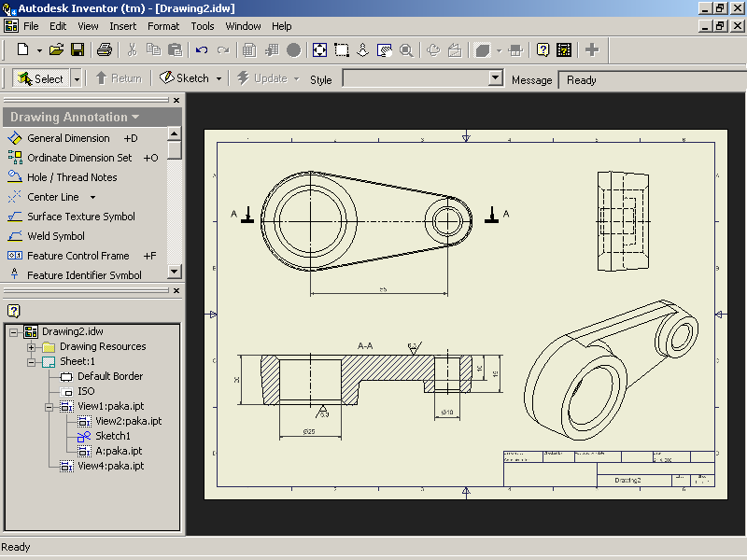This screenshot has height=560, width=747.
Task: Collapse the View1:paka.ipt node
Action: tap(49, 406)
